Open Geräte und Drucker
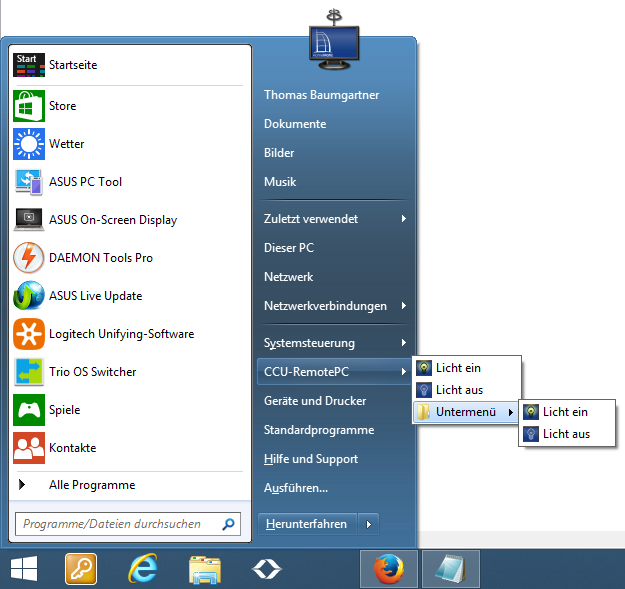 pyautogui.click(x=315, y=401)
